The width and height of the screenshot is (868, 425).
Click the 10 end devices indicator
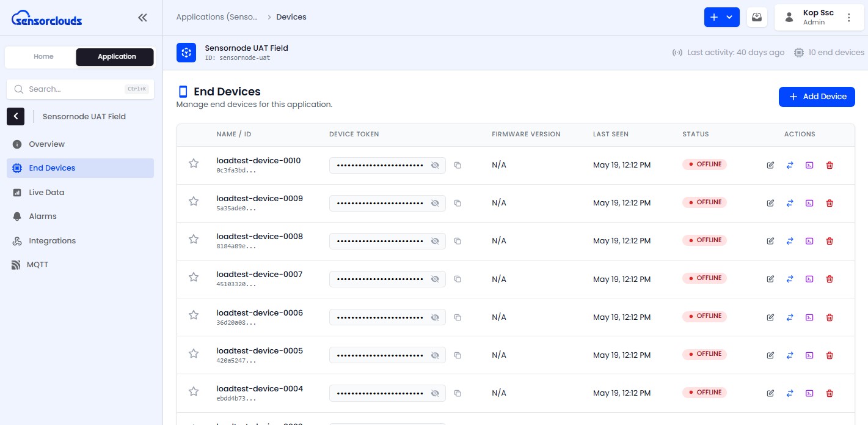click(829, 53)
